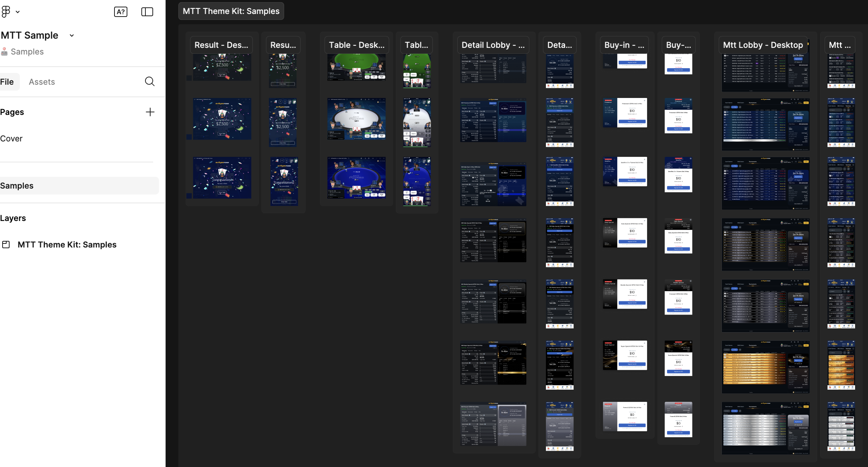Screen dimensions: 868x467
Task: Select the Result - Desktop section label
Action: pyautogui.click(x=221, y=45)
